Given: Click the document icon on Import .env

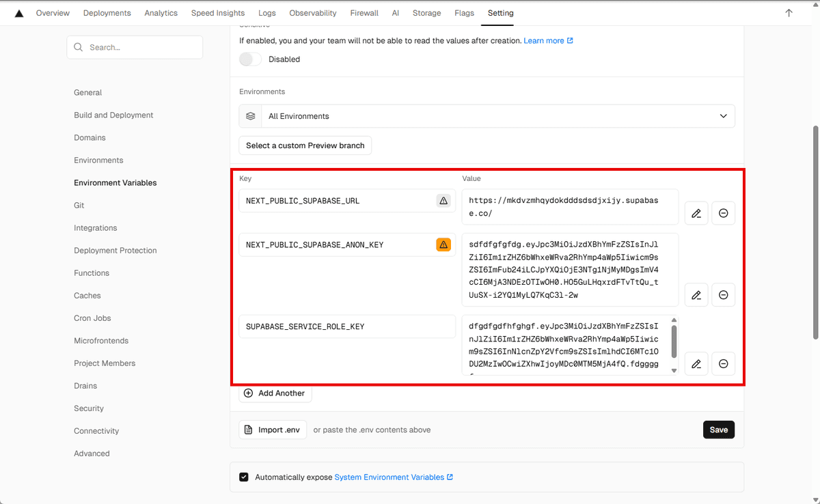Looking at the screenshot, I should pyautogui.click(x=247, y=429).
